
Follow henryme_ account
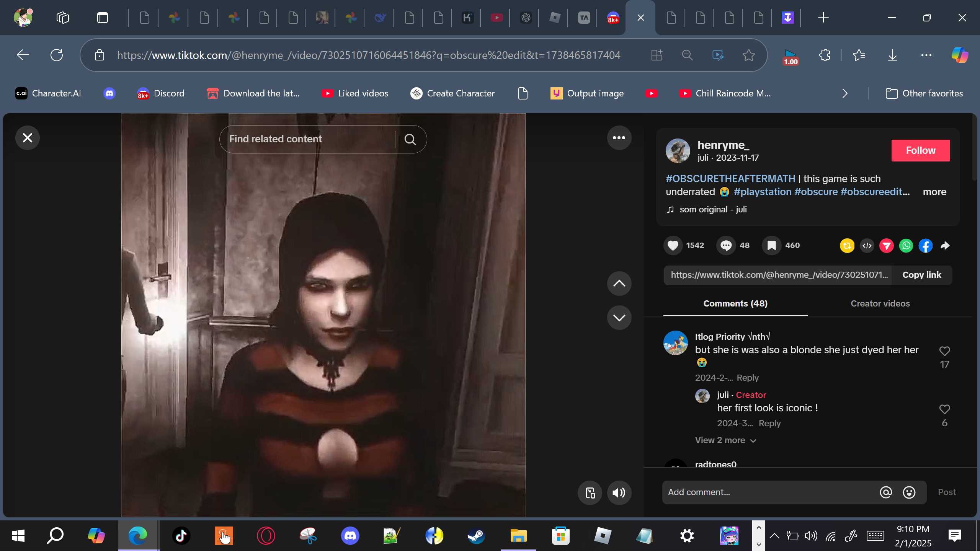tap(920, 150)
